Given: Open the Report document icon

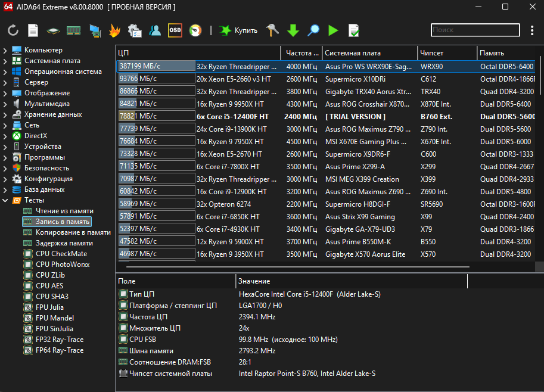Looking at the screenshot, I should point(33,30).
